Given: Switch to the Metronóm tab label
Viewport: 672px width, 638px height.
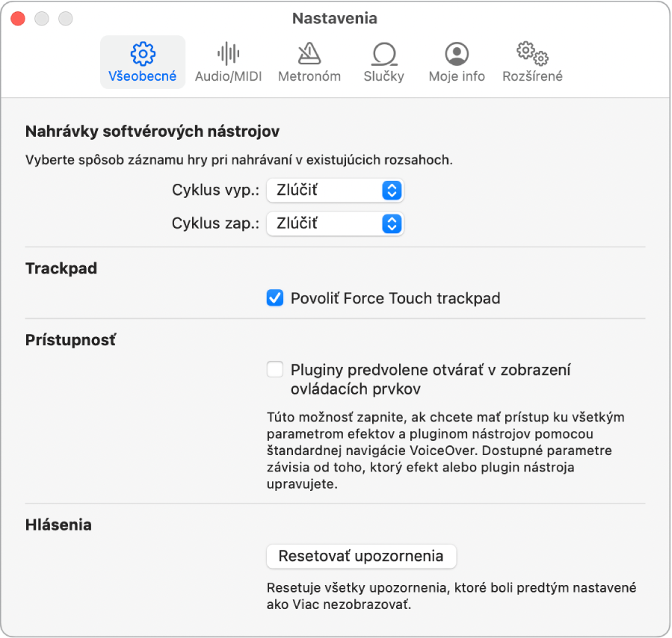Looking at the screenshot, I should [x=309, y=76].
